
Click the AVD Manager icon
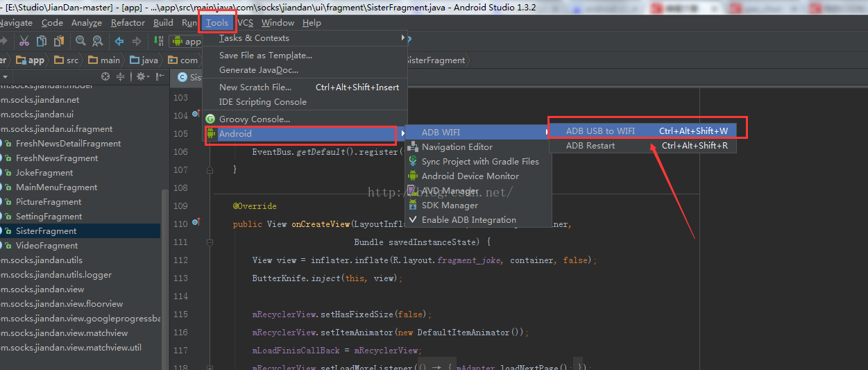click(x=413, y=190)
